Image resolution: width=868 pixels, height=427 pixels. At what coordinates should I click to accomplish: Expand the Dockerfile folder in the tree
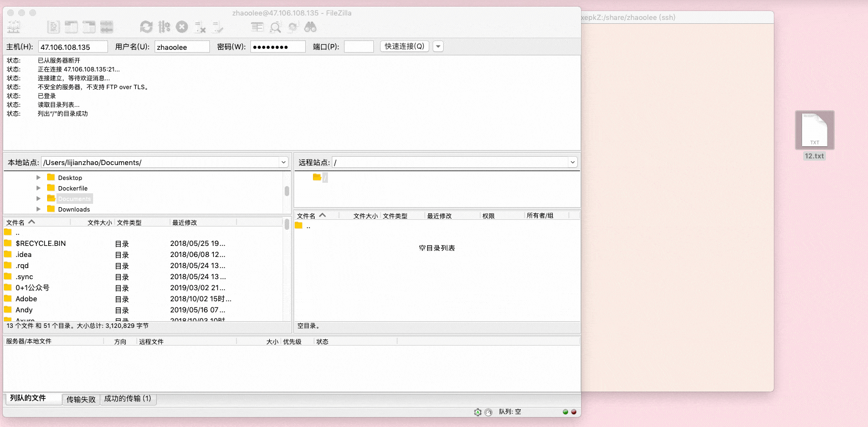point(38,188)
